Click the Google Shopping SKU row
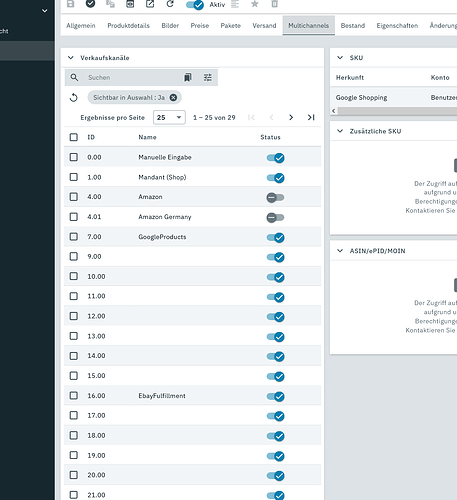Image resolution: width=457 pixels, height=500 pixels. point(394,97)
